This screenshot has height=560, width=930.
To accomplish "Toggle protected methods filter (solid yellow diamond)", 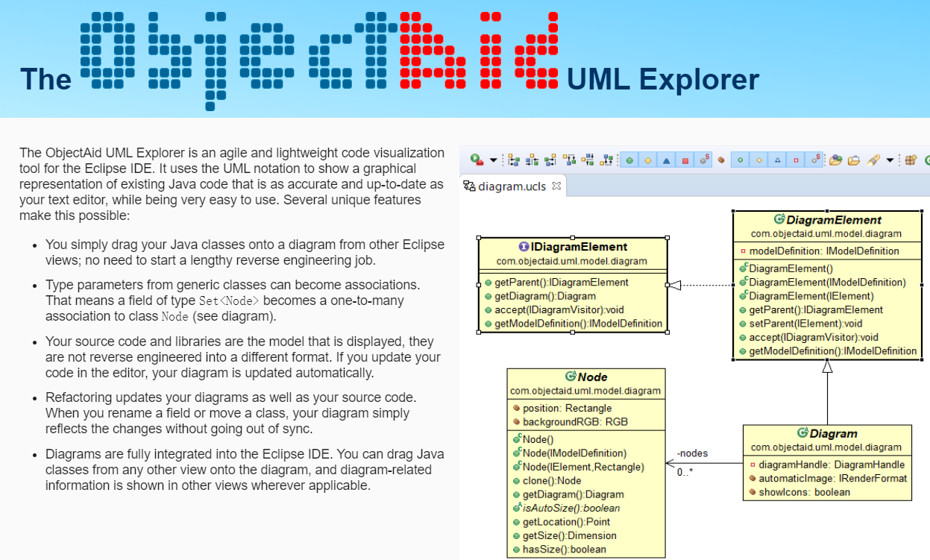I will (x=648, y=160).
